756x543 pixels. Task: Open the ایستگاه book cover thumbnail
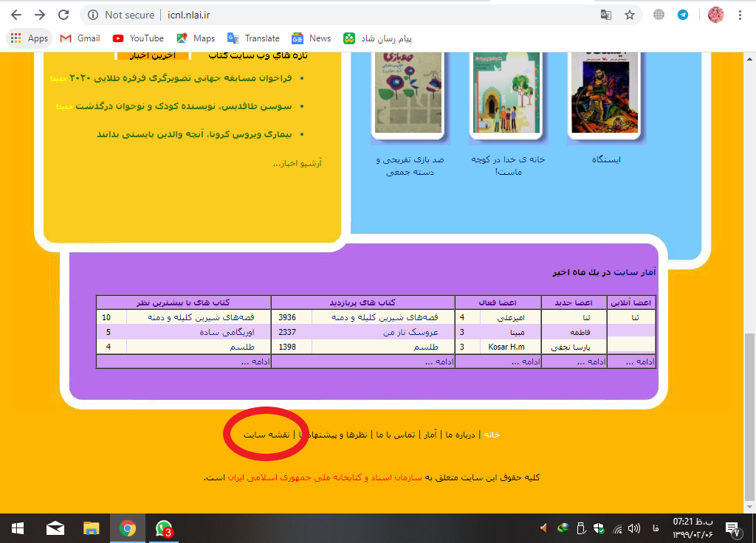coord(605,94)
